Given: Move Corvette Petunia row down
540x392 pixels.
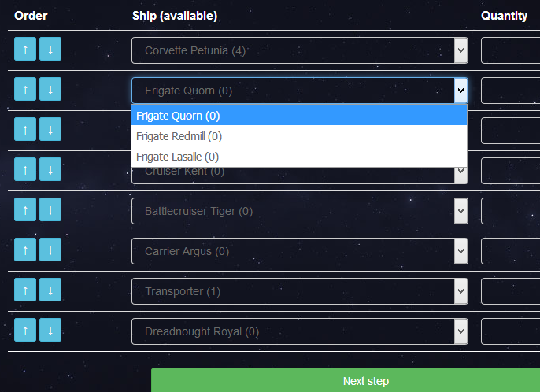Looking at the screenshot, I should coord(50,49).
